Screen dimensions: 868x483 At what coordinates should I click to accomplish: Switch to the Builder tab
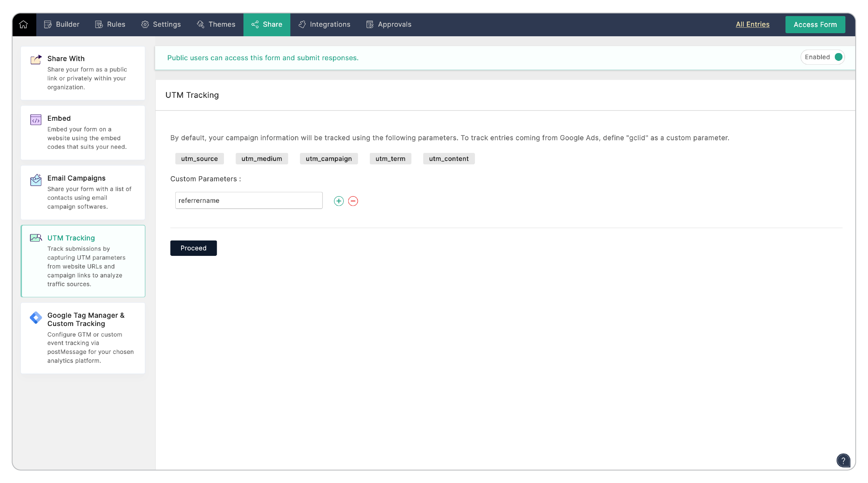[x=61, y=24]
